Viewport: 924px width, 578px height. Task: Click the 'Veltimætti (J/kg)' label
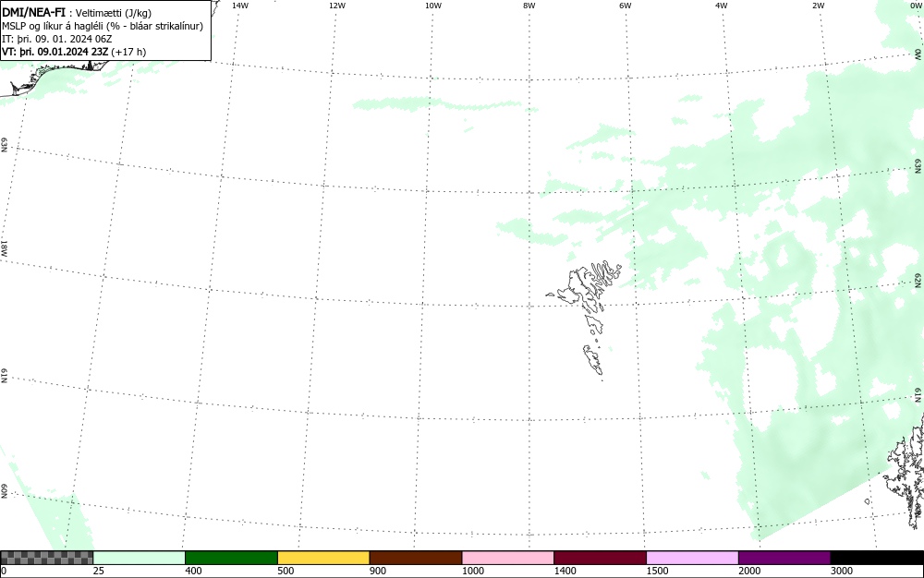coord(114,13)
